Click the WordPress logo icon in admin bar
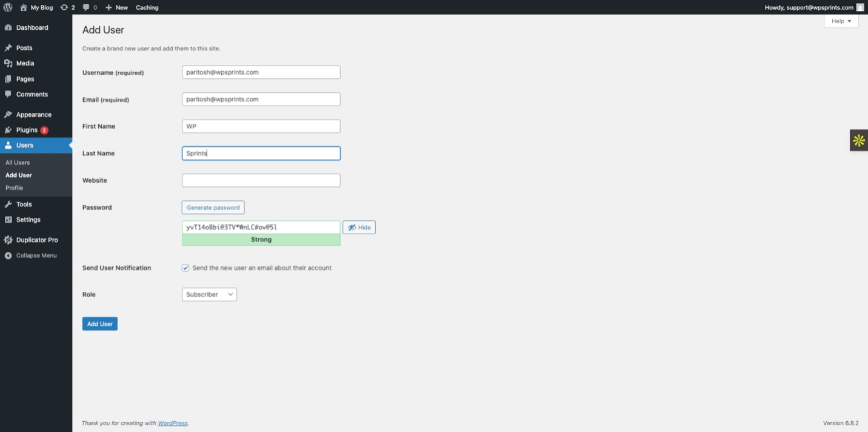Viewport: 868px width, 432px height. [x=8, y=7]
